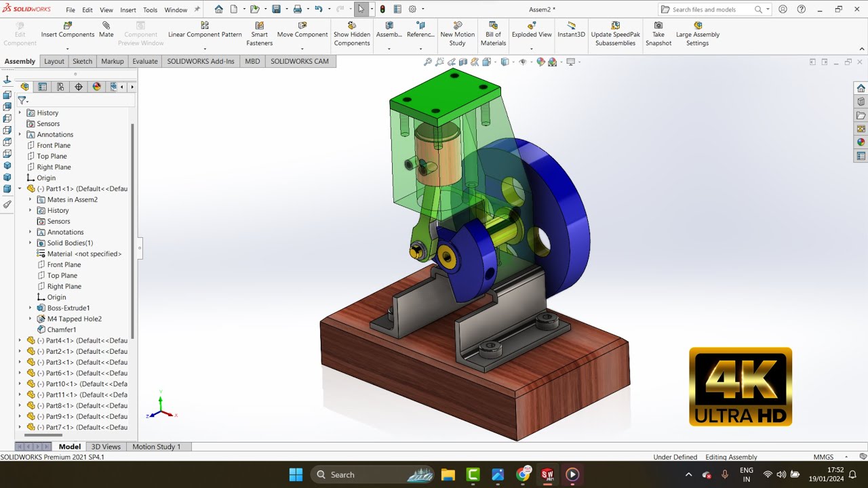868x488 pixels.
Task: Open SOLIDWORKS Resources in task pane
Action: coord(861,88)
